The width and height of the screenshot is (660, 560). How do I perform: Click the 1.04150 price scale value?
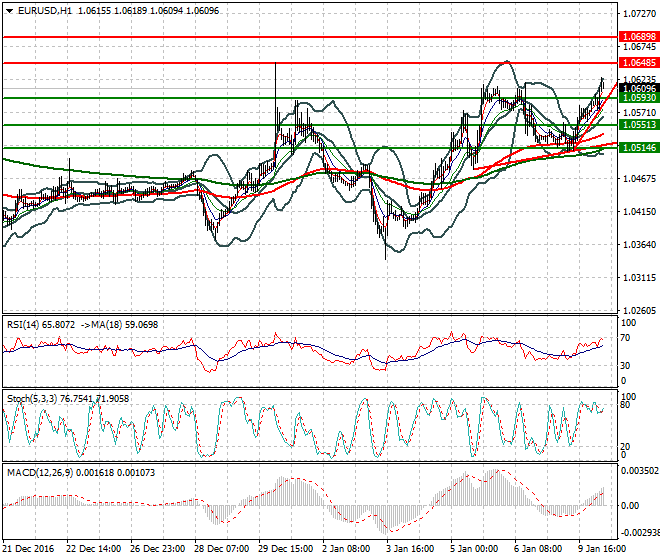pyautogui.click(x=639, y=212)
